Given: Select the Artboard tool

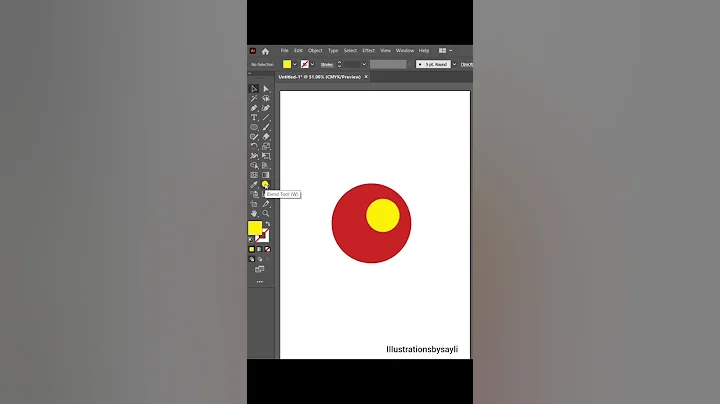Looking at the screenshot, I should [254, 204].
